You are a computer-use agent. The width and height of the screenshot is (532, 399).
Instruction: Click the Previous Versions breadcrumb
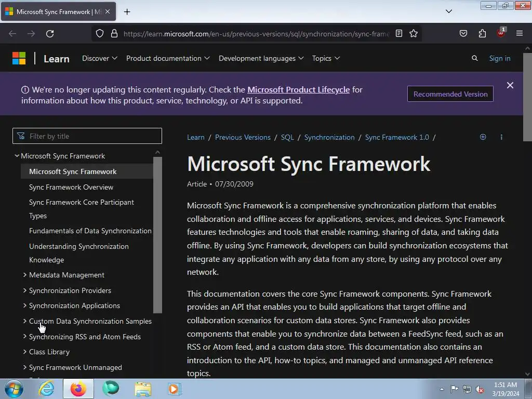243,137
